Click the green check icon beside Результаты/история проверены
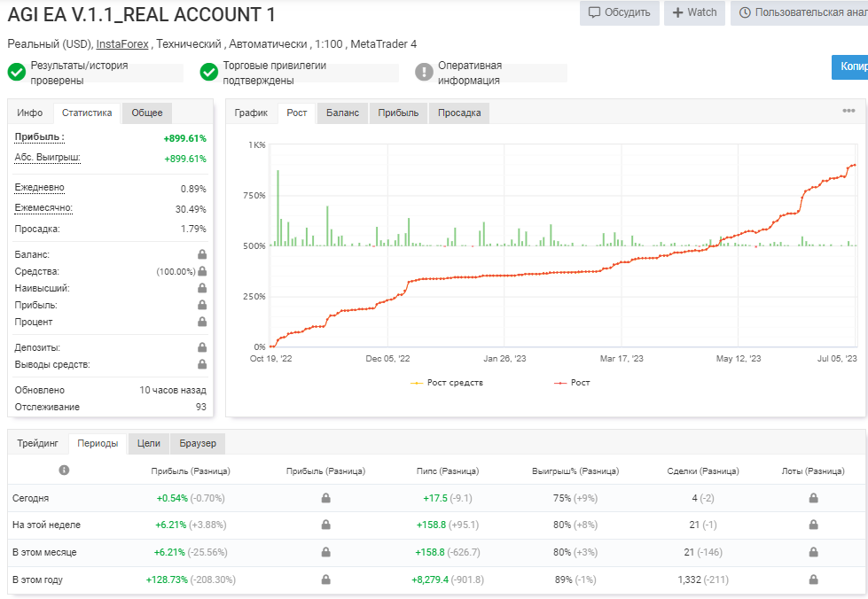Viewport: 868px width, 599px height. pos(17,72)
